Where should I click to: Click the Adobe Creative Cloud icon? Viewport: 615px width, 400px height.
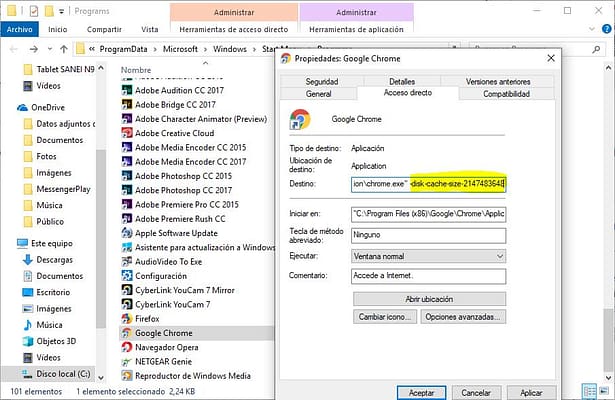tap(127, 133)
